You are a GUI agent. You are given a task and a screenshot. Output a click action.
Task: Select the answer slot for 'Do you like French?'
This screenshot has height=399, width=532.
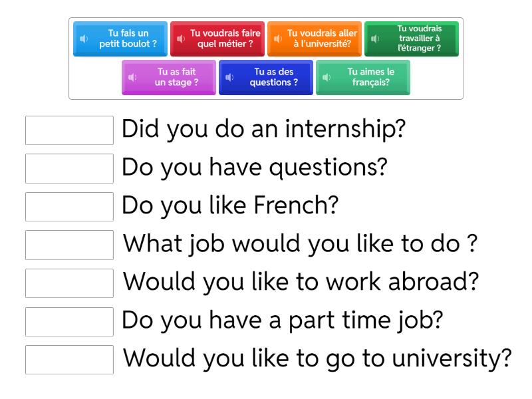click(x=69, y=207)
